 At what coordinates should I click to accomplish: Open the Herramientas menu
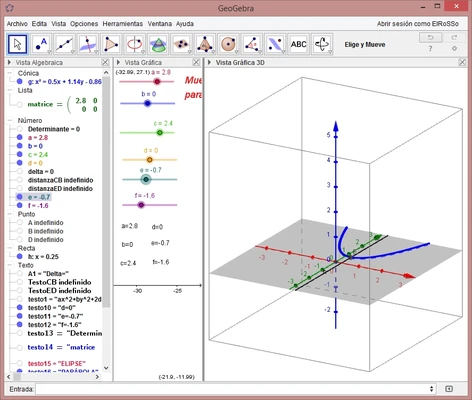[x=122, y=24]
